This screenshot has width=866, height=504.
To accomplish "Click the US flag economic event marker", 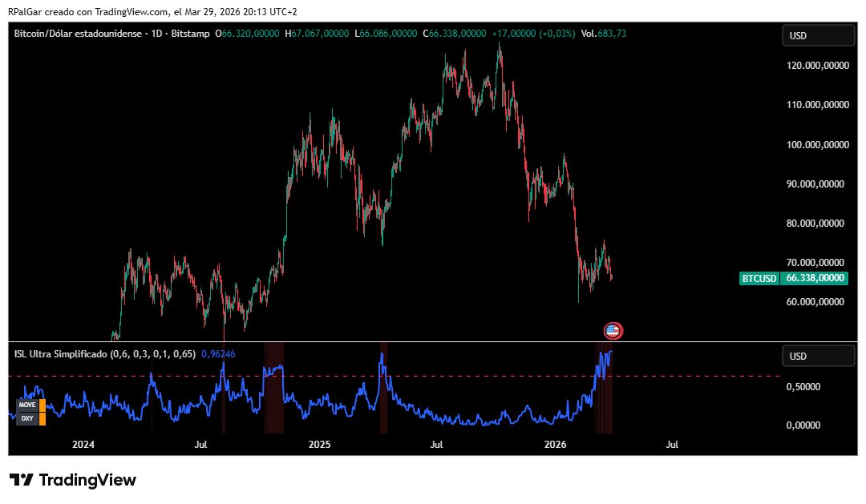I will tap(613, 331).
